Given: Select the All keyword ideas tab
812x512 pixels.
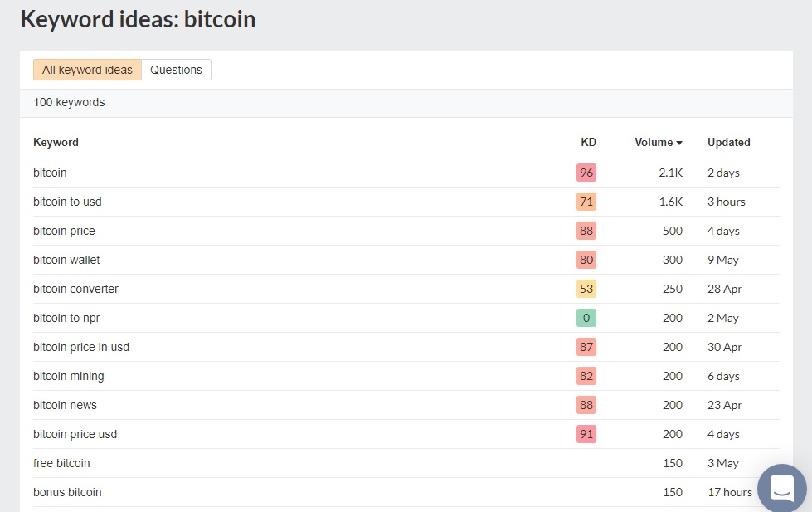Looking at the screenshot, I should click(x=87, y=70).
